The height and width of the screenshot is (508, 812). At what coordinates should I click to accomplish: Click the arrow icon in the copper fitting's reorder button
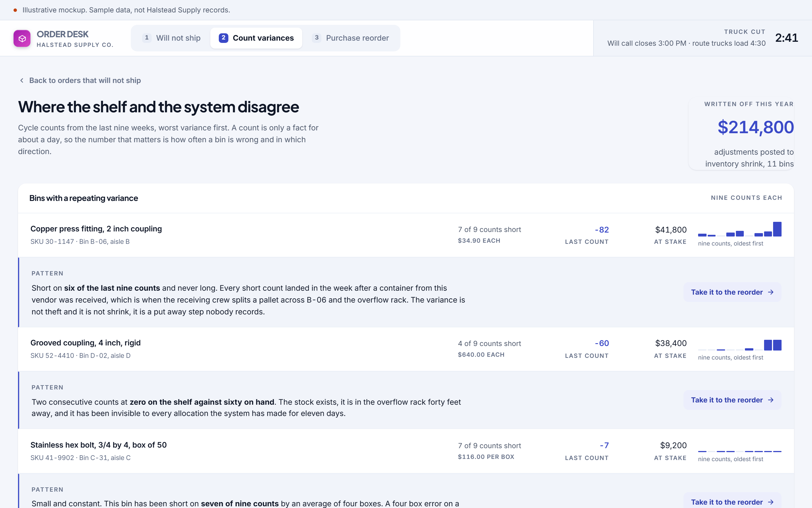click(771, 292)
